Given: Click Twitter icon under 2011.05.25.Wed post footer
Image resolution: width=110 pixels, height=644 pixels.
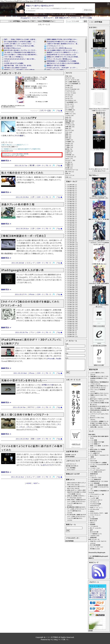Looking at the screenshot, I should (x=54, y=373).
